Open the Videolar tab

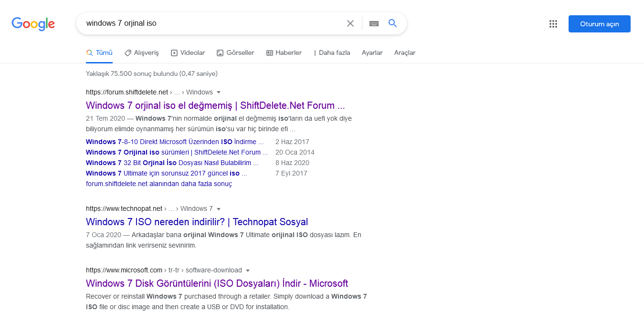coord(188,53)
